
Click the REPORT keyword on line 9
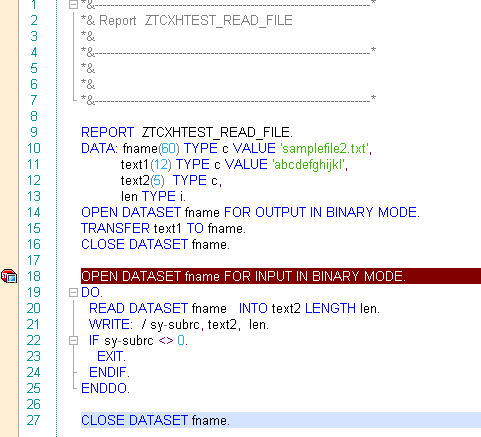107,132
